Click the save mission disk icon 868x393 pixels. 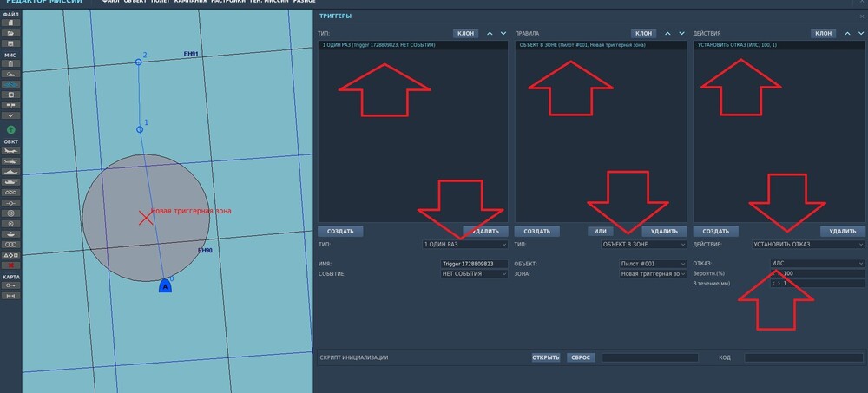pos(11,43)
